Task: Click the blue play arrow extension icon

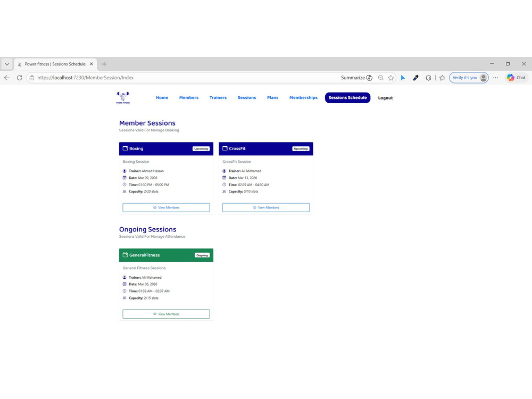Action: 403,78
